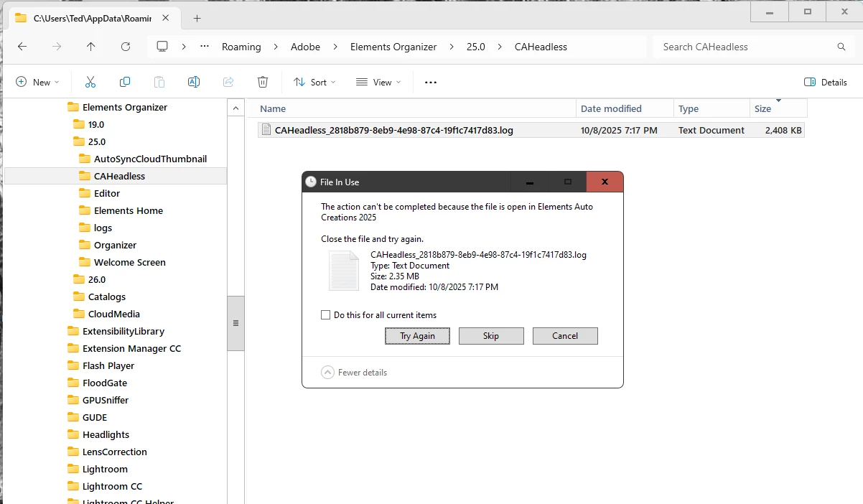
Task: Click the Skip button
Action: pyautogui.click(x=491, y=336)
